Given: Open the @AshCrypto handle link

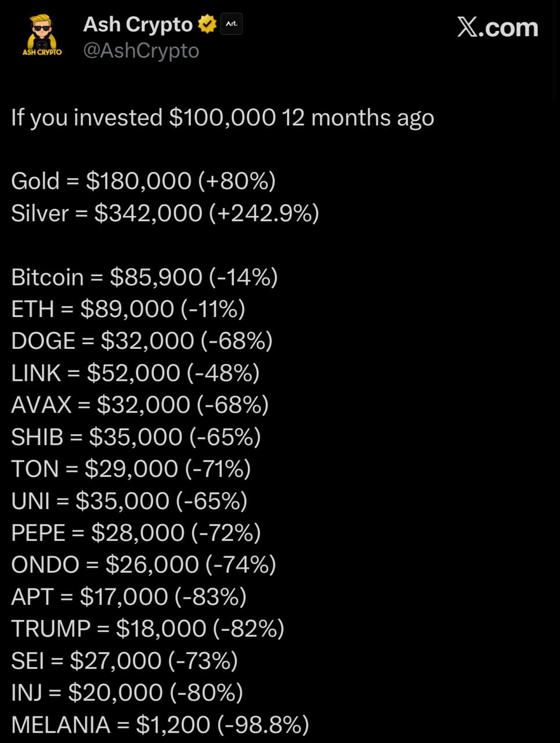Looking at the screenshot, I should tap(141, 51).
